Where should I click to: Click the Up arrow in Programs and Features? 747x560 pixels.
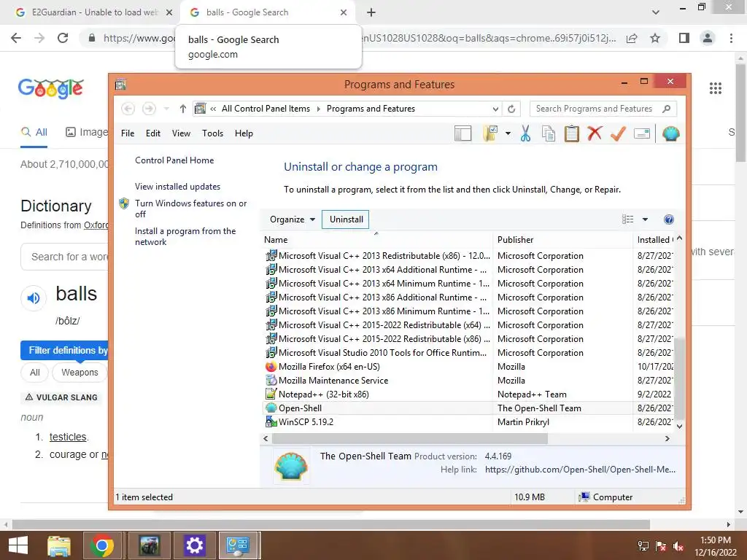pos(182,109)
